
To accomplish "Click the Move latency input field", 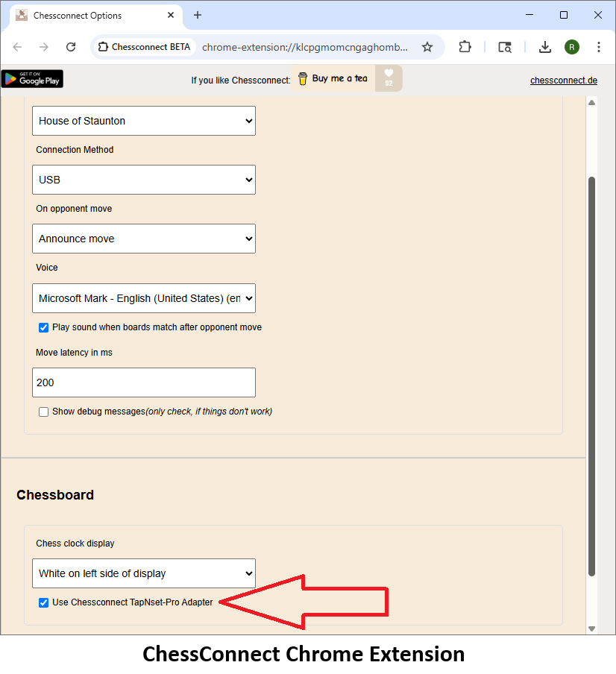I will point(144,382).
